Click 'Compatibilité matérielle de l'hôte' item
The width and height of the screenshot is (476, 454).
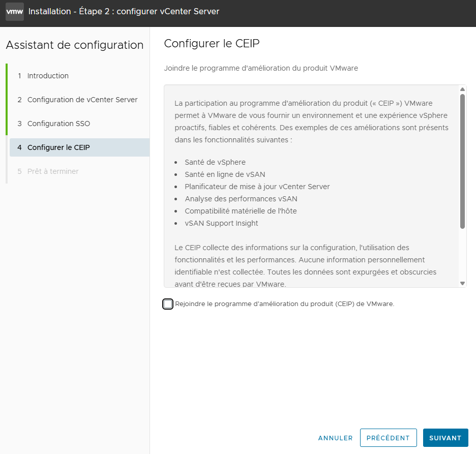pos(241,211)
